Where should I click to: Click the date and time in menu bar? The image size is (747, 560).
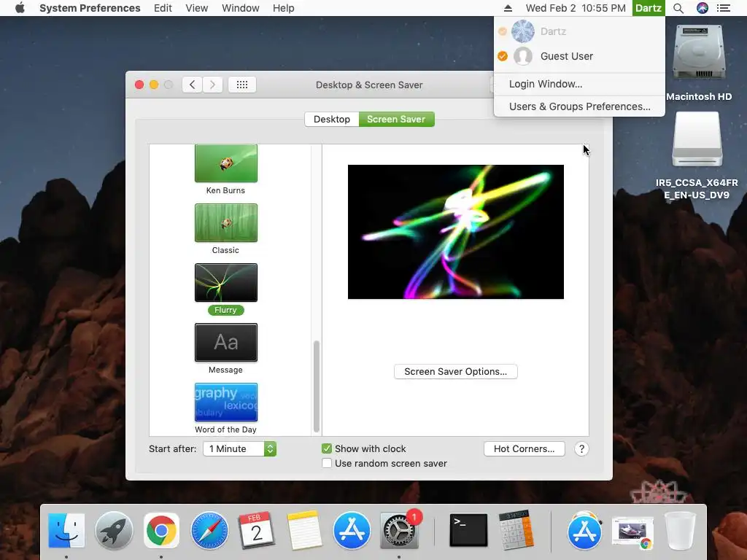click(576, 8)
